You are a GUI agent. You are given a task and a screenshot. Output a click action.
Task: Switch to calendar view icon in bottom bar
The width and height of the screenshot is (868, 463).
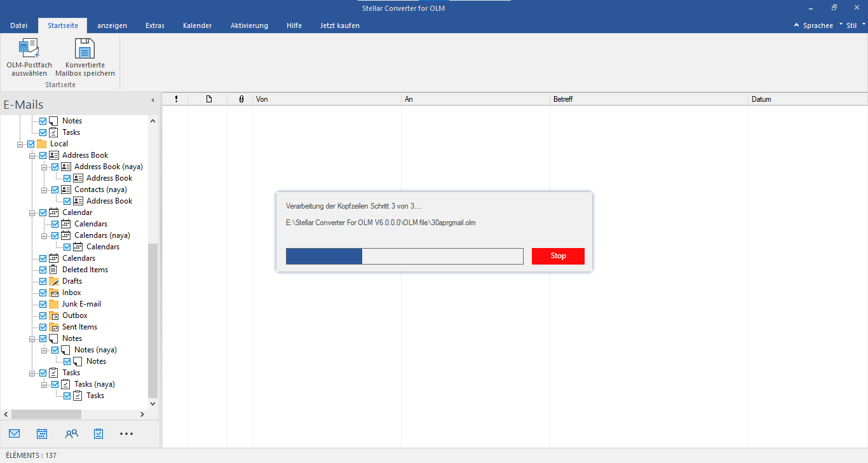click(42, 434)
